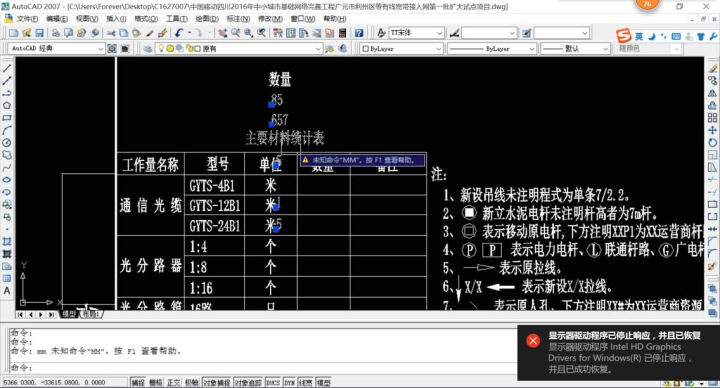Switch to the 布局1 layout tab
The width and height of the screenshot is (720, 388).
(91, 315)
